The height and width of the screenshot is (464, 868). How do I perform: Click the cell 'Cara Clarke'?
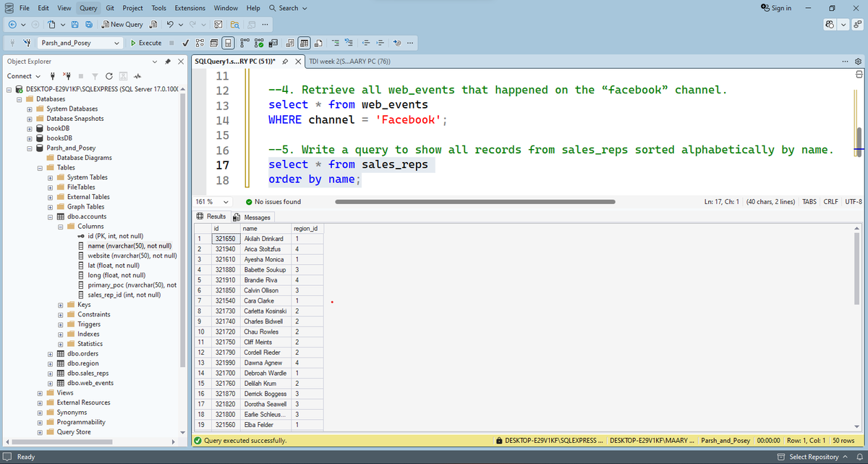(x=265, y=300)
